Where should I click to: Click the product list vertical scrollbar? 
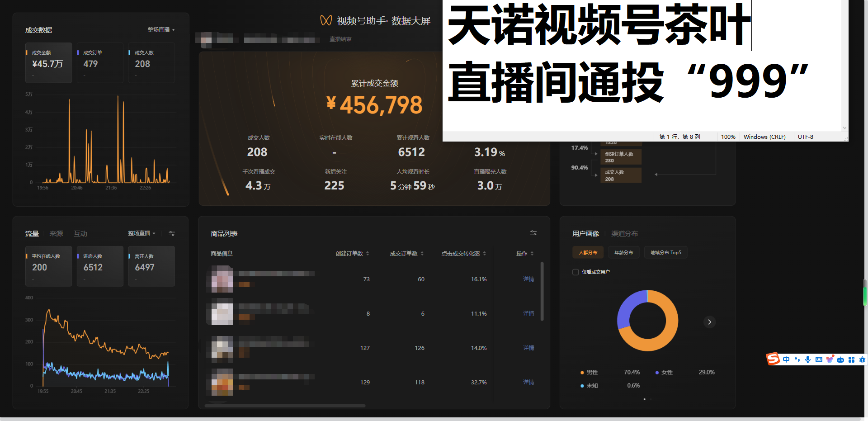point(542,292)
